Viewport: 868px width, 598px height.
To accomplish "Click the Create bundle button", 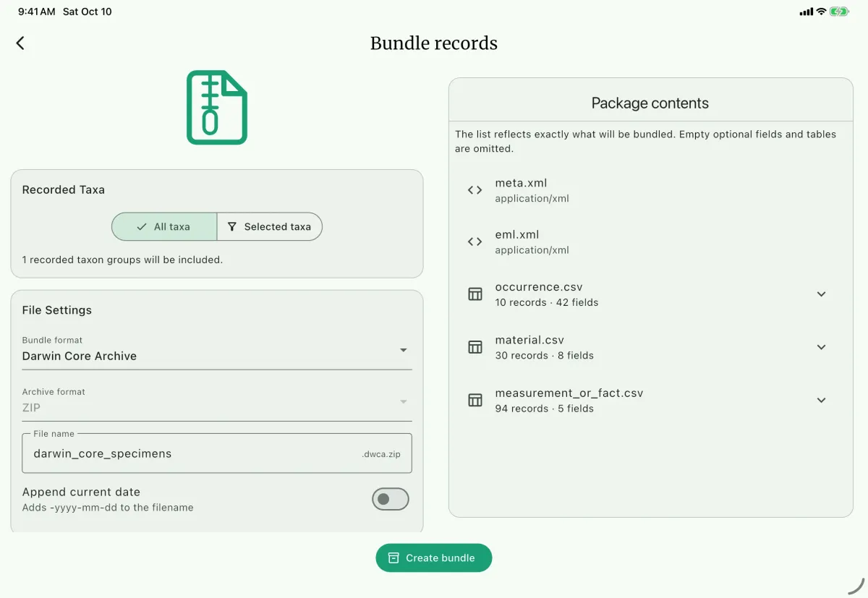I will [434, 558].
